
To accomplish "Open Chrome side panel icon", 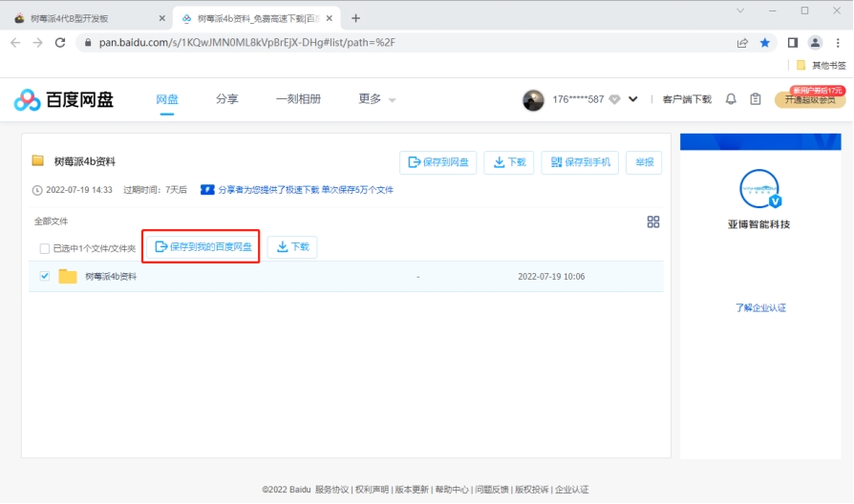I will pos(792,43).
